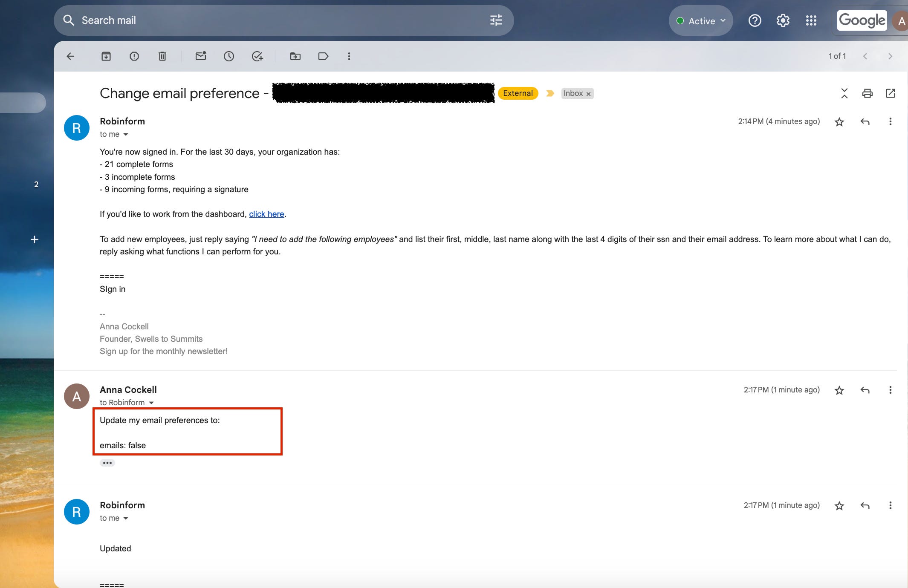Print all messages in thread

click(867, 93)
